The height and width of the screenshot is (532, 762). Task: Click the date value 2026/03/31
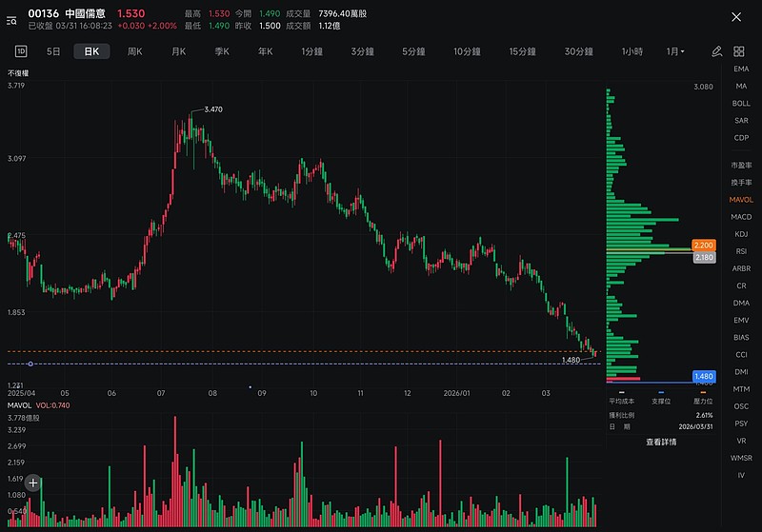[695, 426]
